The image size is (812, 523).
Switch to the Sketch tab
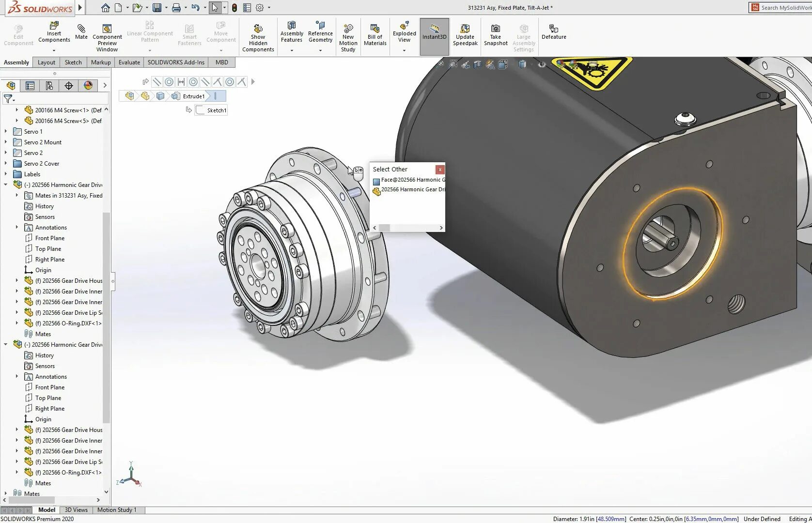point(73,62)
